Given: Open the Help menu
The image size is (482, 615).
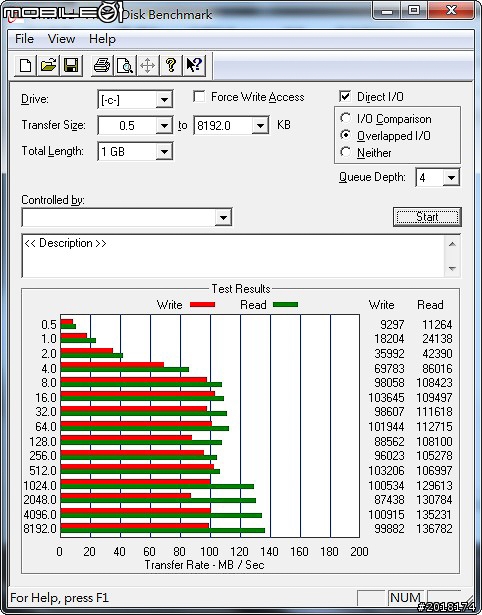Looking at the screenshot, I should [102, 39].
